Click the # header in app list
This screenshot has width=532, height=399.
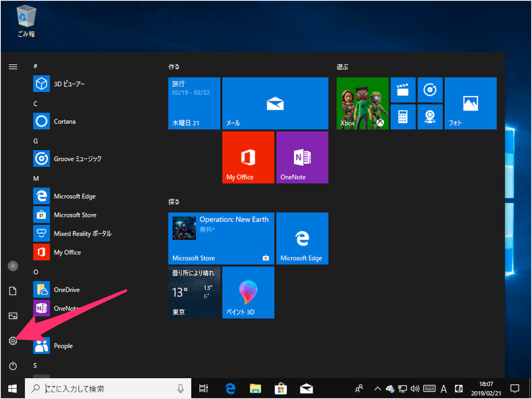35,66
